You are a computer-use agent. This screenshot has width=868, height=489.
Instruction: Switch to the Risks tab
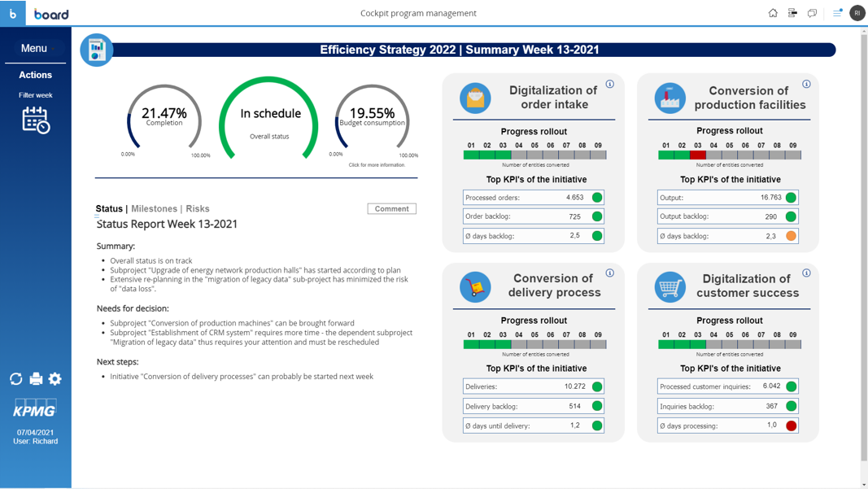click(x=198, y=209)
